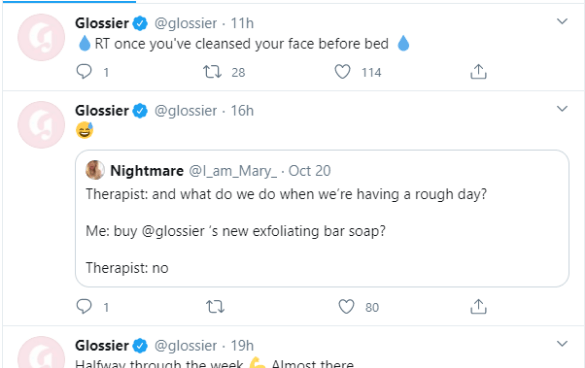Open the Glossier name on 19h tweet
The image size is (585, 368).
102,346
